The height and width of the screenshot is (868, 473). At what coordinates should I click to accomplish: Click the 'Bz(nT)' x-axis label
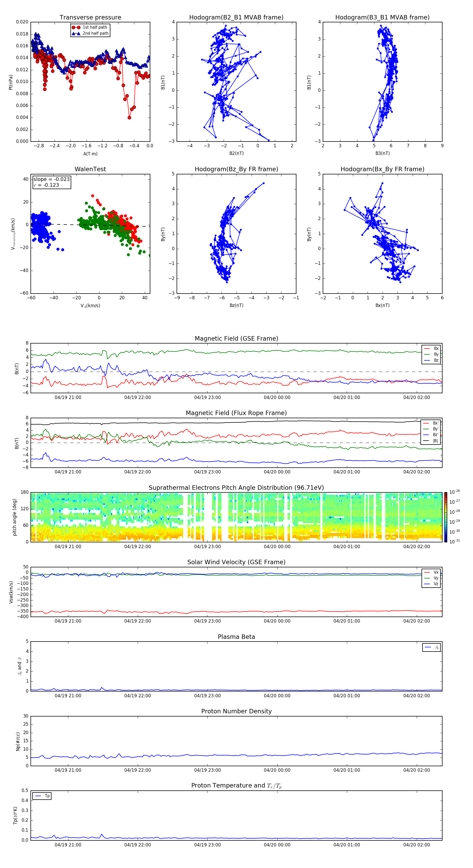tap(236, 305)
